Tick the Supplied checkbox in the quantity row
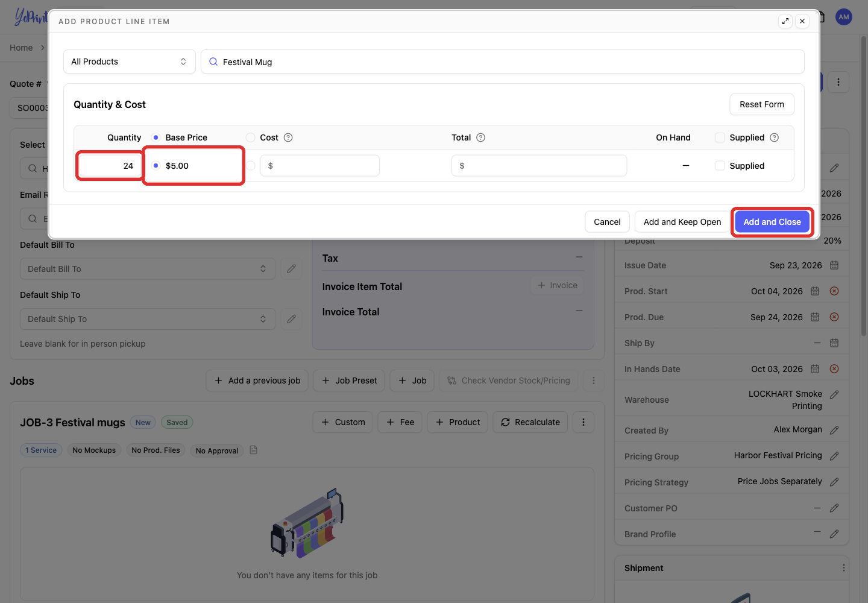 point(720,166)
